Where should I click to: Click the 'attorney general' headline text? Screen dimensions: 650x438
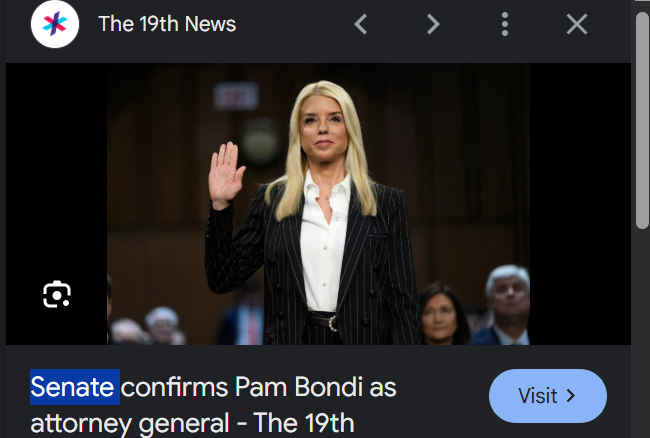coord(130,423)
